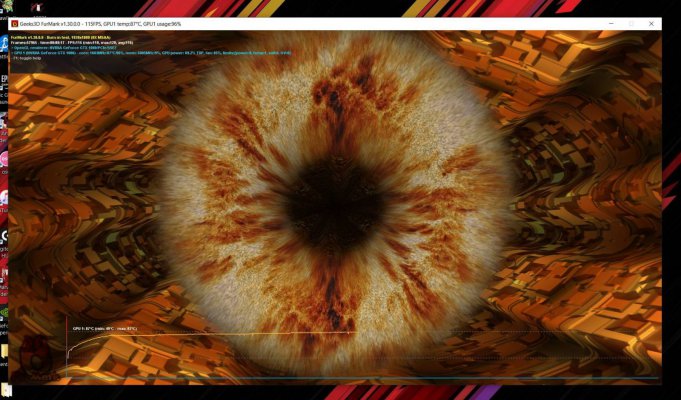Click the green character desktop icon
The image size is (681, 400).
pyautogui.click(x=7, y=6)
